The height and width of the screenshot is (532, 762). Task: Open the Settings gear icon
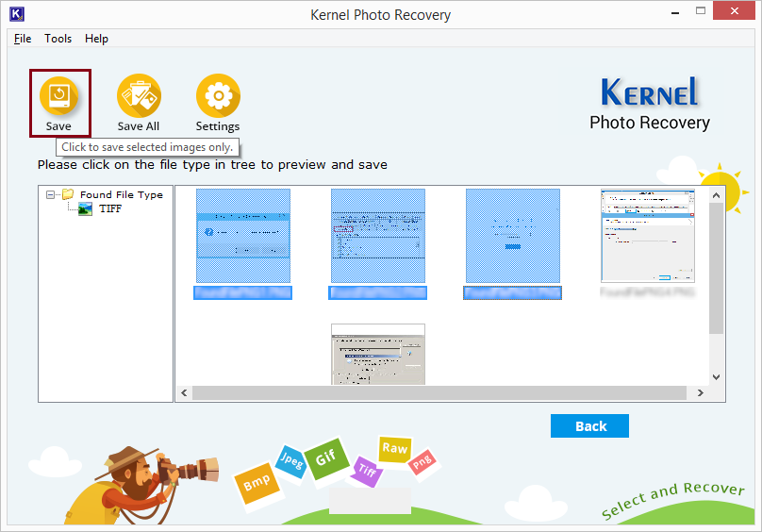(218, 96)
